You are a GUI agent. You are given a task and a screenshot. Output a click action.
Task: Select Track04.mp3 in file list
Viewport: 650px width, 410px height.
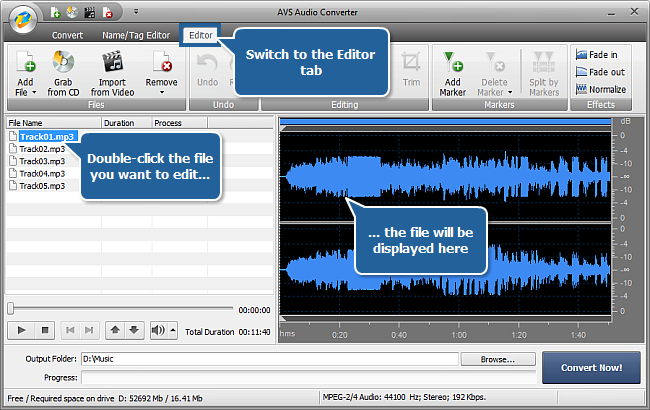[x=42, y=174]
